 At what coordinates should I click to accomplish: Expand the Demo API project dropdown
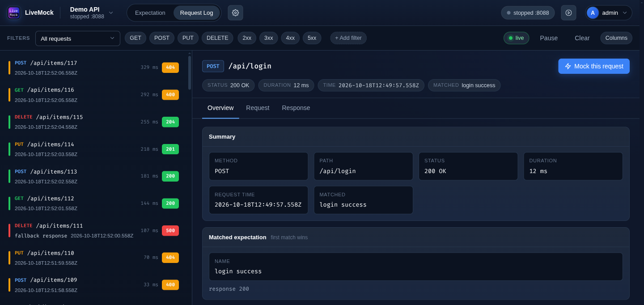pyautogui.click(x=92, y=13)
